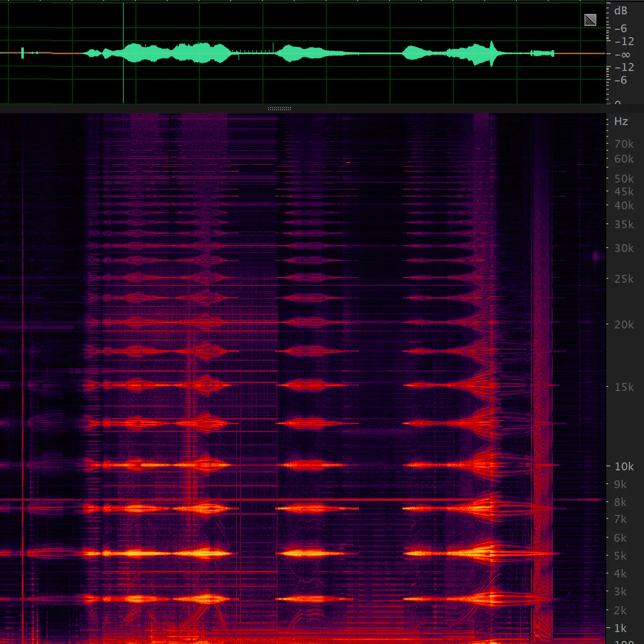644x644 pixels.
Task: Click the 40k mark on frequency ruler
Action: (x=624, y=205)
